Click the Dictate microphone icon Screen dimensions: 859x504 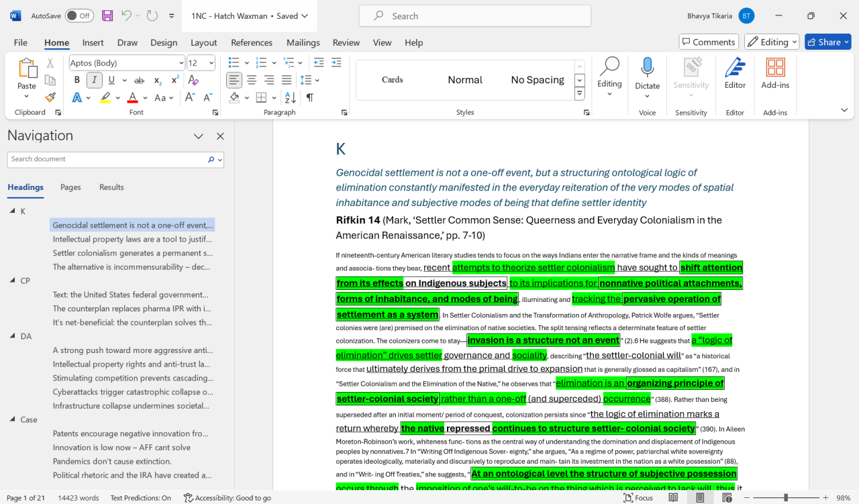pos(647,68)
